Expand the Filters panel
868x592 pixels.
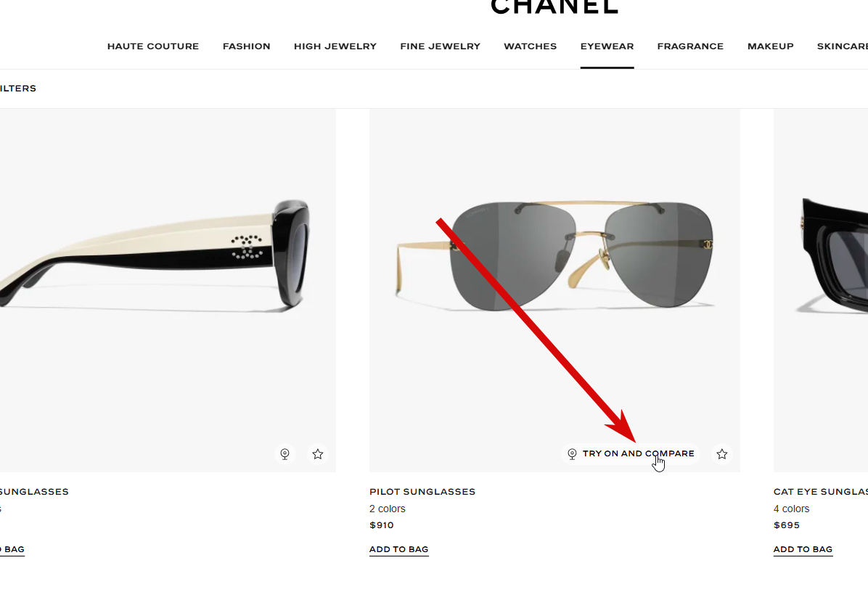pyautogui.click(x=17, y=89)
